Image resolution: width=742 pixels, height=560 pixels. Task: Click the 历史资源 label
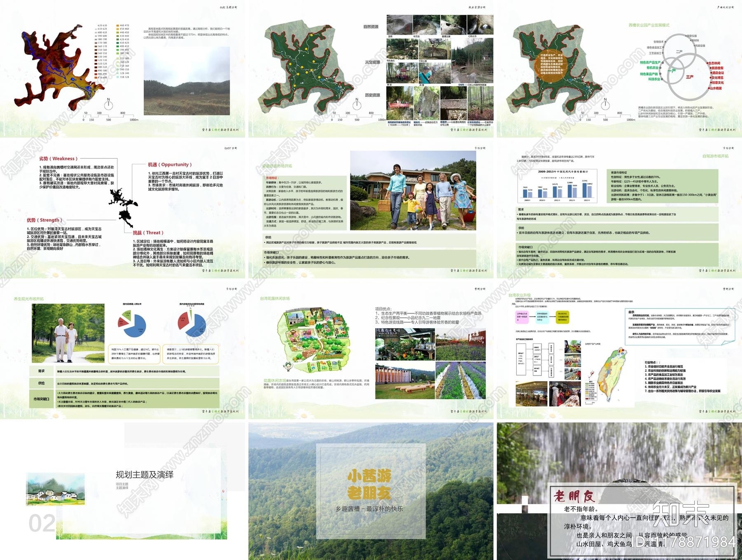click(x=372, y=95)
